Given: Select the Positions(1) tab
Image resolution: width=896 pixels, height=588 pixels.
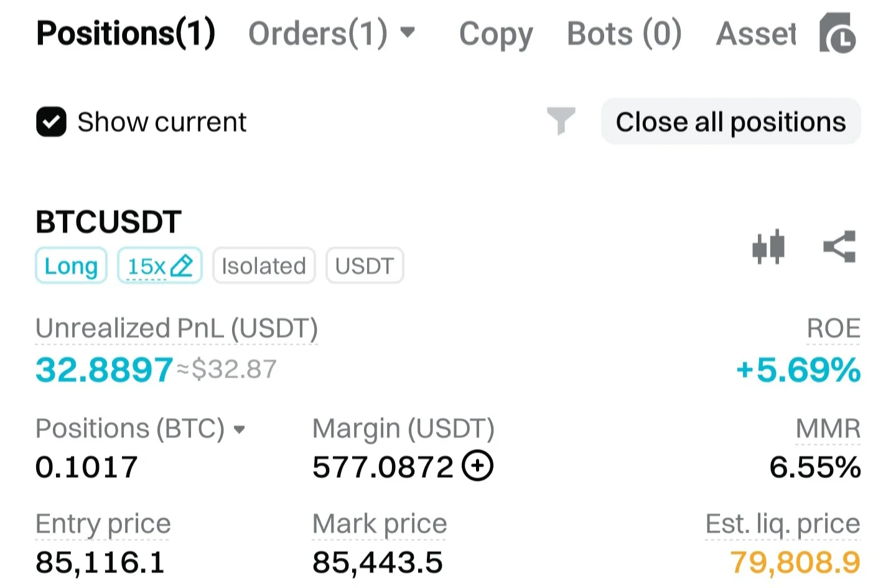Looking at the screenshot, I should click(x=126, y=33).
